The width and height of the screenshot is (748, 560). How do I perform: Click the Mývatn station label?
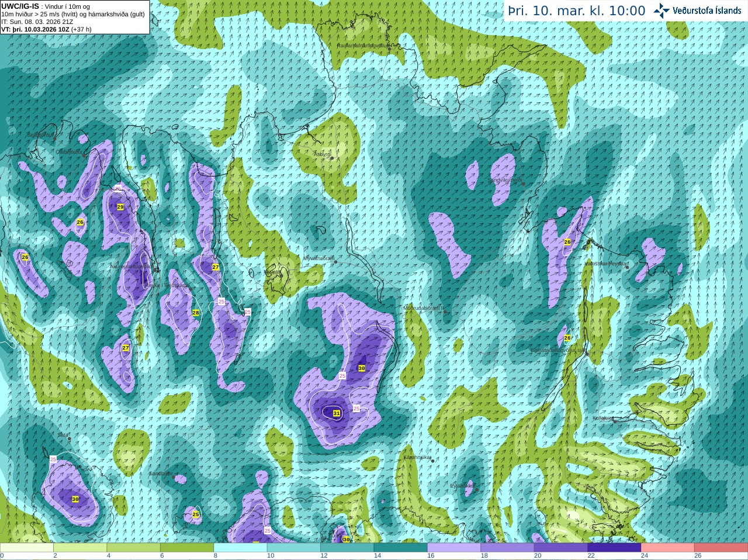(x=272, y=272)
